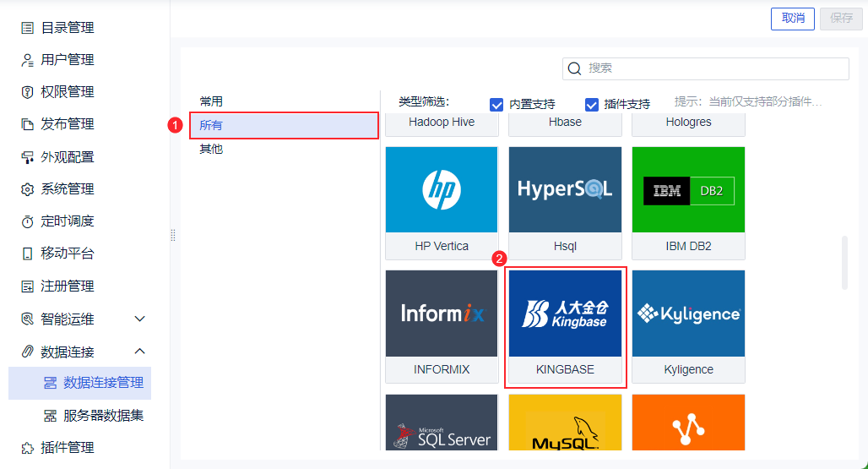The width and height of the screenshot is (868, 469).
Task: Click the 提示 plugin hint text
Action: pos(748,102)
